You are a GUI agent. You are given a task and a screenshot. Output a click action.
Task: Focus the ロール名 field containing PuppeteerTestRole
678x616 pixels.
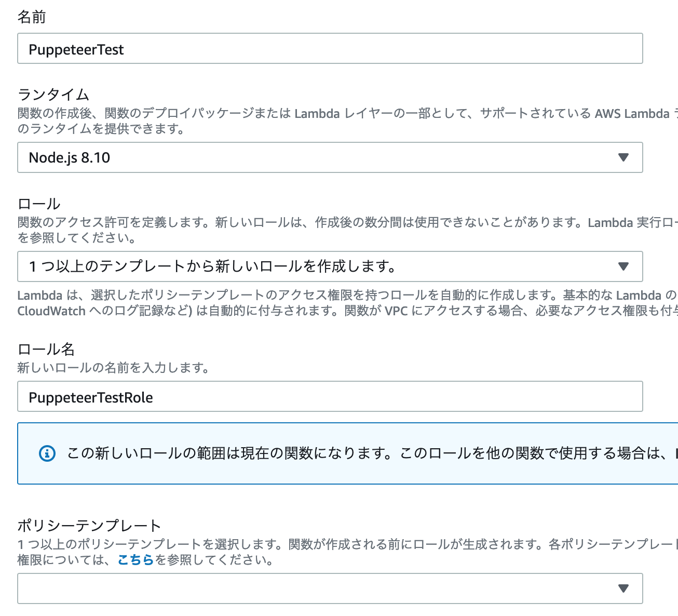point(330,397)
